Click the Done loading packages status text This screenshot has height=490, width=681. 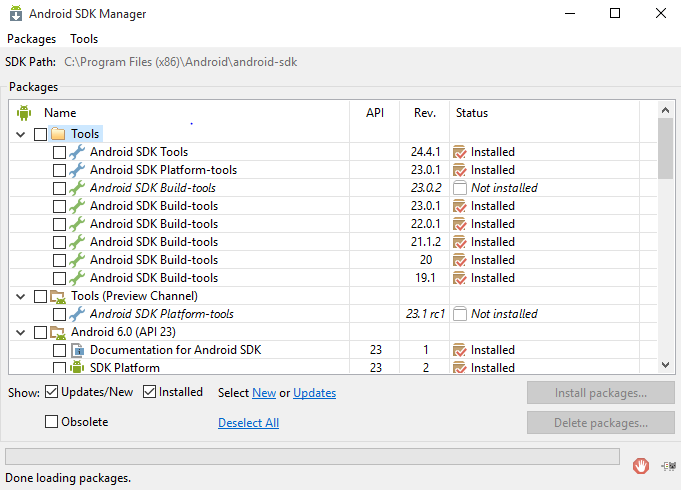(68, 478)
